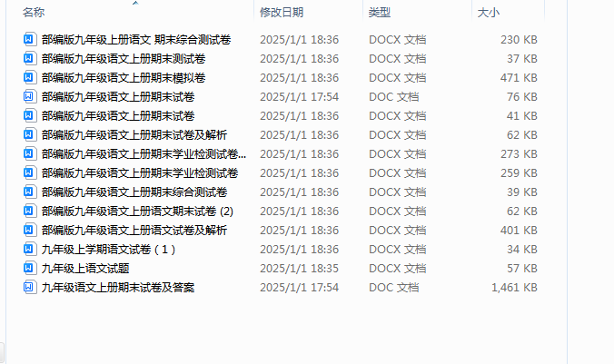
Task: Click the icon of 九年级语文上册期末试卷及答案
Action: (x=29, y=288)
